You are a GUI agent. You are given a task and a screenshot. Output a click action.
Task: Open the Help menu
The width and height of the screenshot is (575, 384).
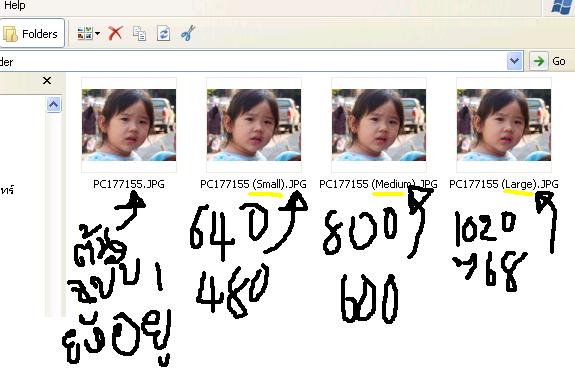15,5
